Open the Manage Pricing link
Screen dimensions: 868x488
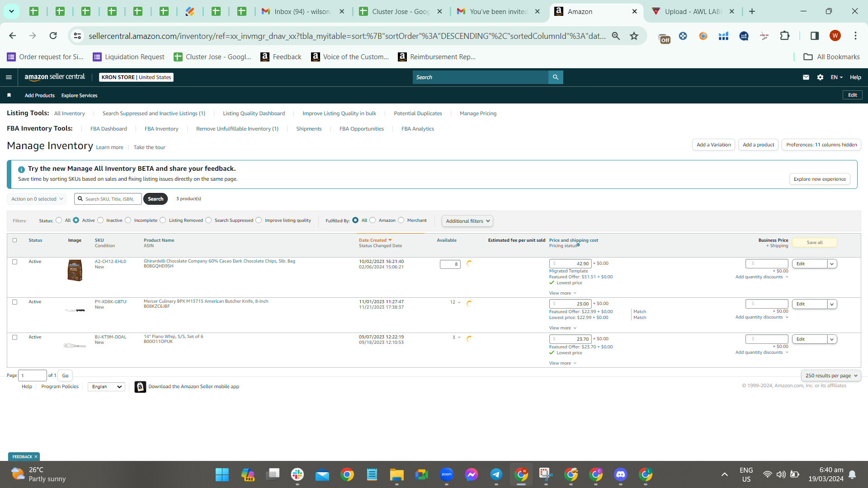(x=478, y=113)
